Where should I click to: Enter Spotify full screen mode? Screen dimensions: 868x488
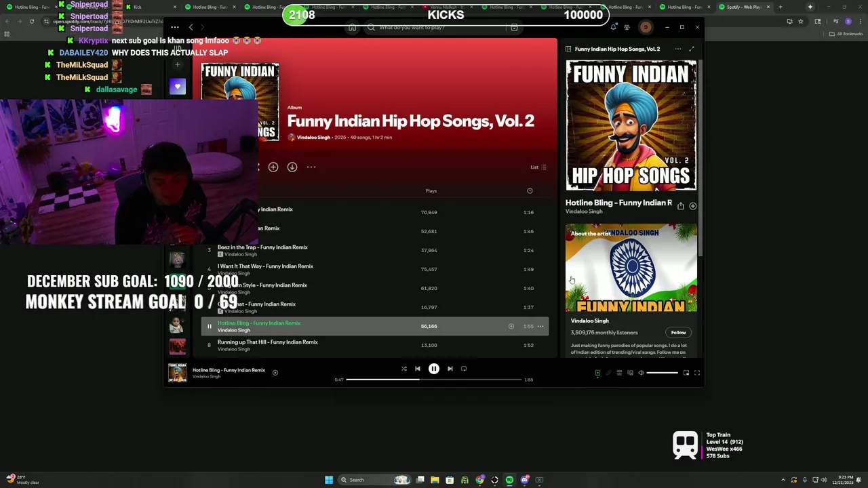point(697,373)
